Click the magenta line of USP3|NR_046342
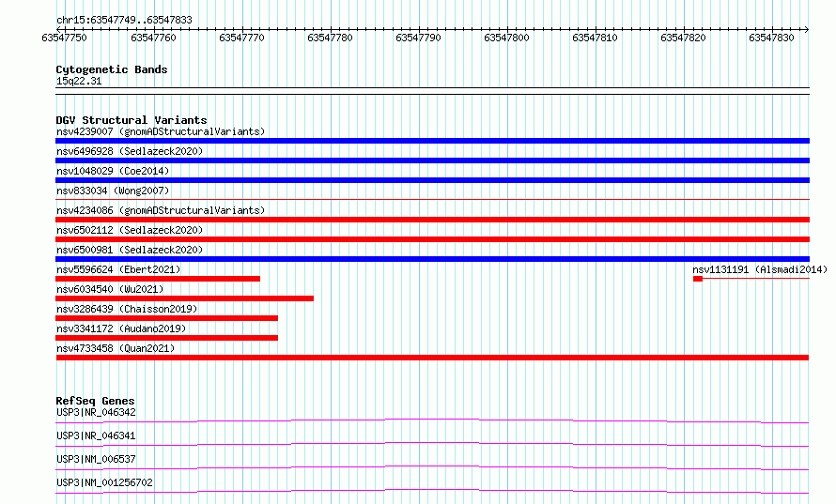 tap(432, 420)
